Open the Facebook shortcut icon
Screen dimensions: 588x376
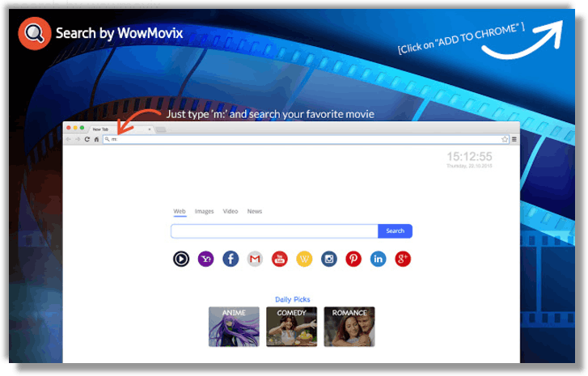click(231, 259)
